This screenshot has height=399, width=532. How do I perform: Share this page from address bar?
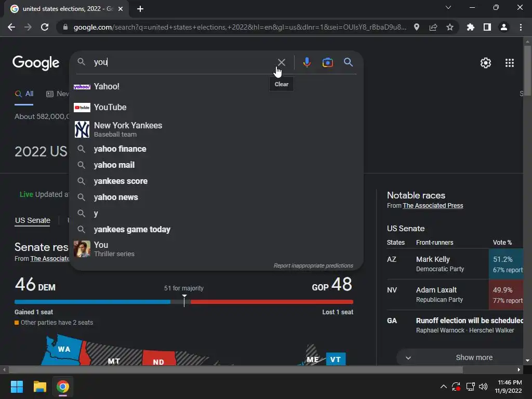433,27
